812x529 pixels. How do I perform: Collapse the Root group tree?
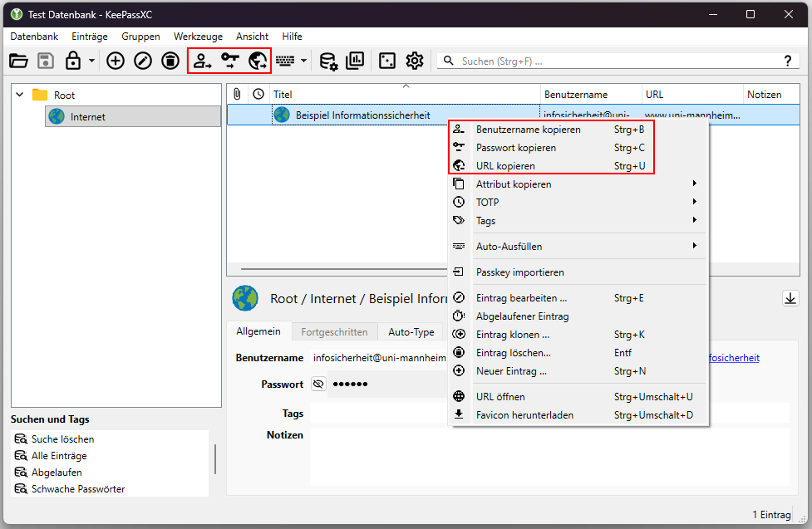[x=20, y=95]
